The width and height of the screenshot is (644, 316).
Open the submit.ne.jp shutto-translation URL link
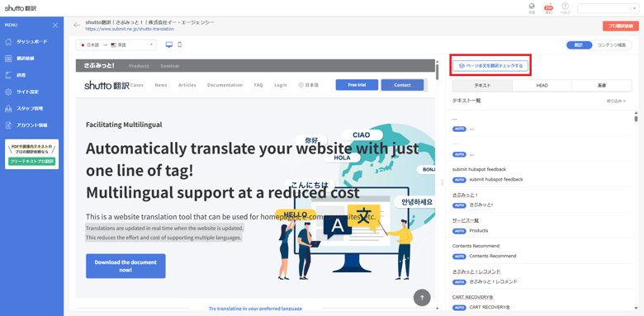(130, 29)
